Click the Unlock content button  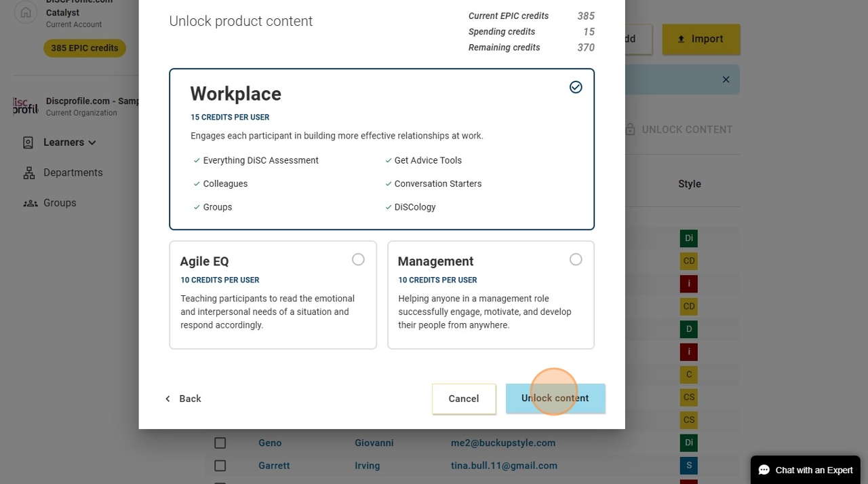555,398
